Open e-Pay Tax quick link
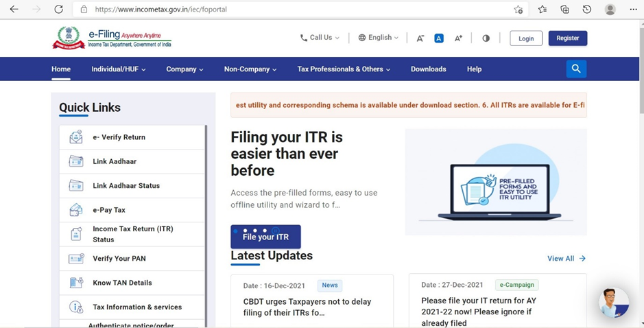Viewport: 644px width, 328px height. pyautogui.click(x=132, y=210)
